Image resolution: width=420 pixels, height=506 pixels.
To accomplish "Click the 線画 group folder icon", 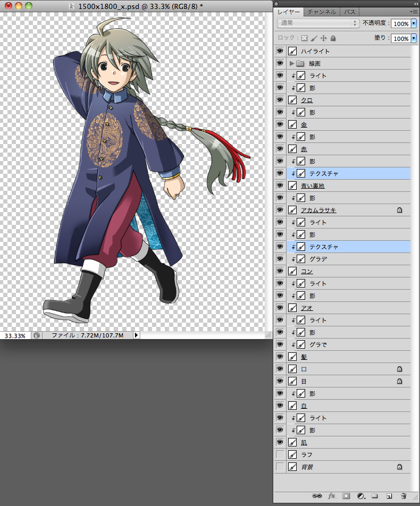I will pyautogui.click(x=300, y=63).
